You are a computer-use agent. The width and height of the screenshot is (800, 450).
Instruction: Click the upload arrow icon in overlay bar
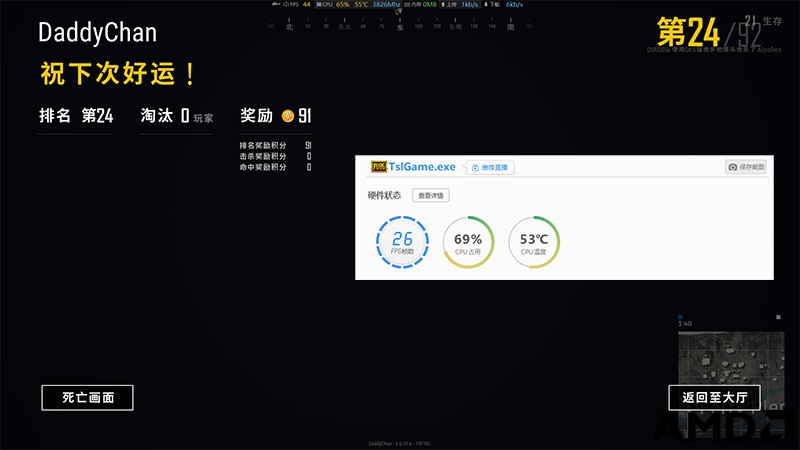click(443, 5)
